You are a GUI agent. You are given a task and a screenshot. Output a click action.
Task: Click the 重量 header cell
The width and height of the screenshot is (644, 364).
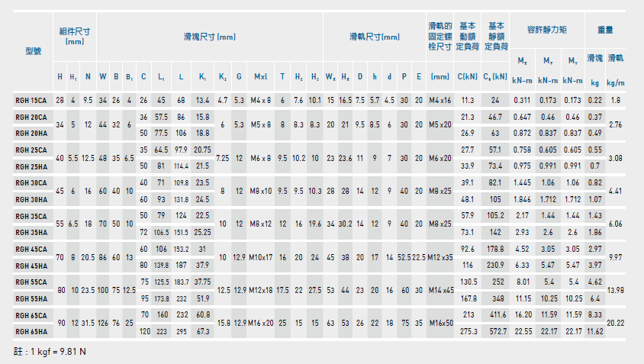click(x=605, y=29)
